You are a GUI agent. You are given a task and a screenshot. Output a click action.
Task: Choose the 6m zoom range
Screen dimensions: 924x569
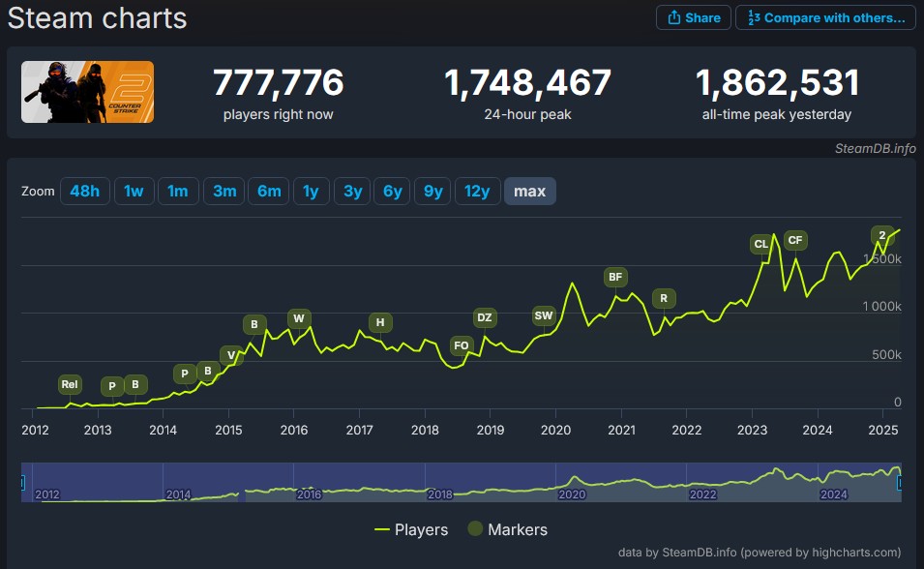[x=269, y=191]
